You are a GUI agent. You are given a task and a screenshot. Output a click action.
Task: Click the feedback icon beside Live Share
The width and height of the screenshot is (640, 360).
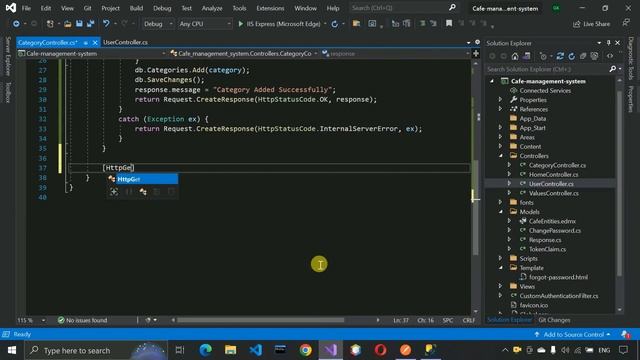point(626,23)
